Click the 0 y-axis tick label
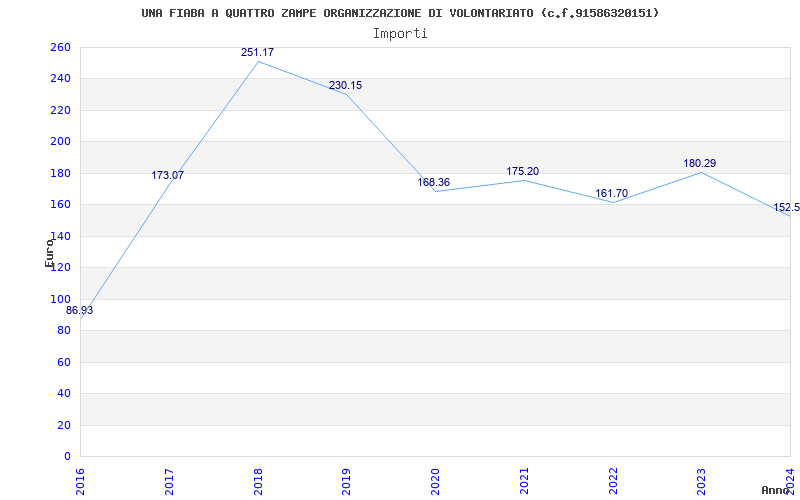800x500 pixels. (x=67, y=456)
